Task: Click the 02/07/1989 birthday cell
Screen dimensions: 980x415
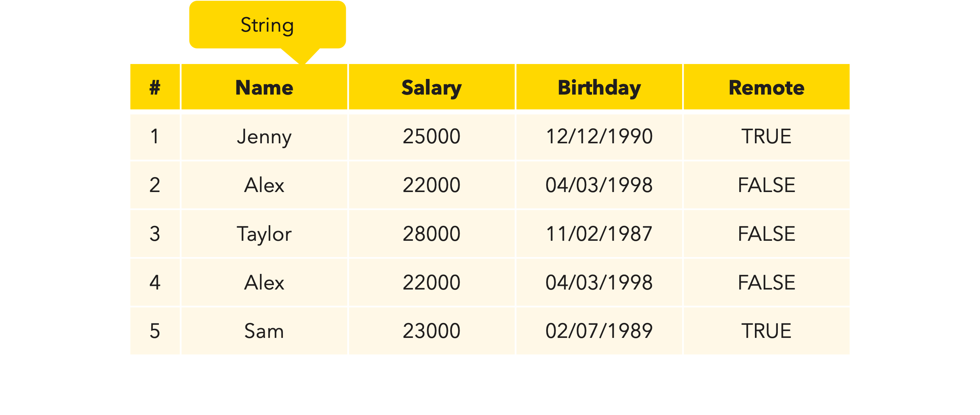Action: tap(599, 331)
